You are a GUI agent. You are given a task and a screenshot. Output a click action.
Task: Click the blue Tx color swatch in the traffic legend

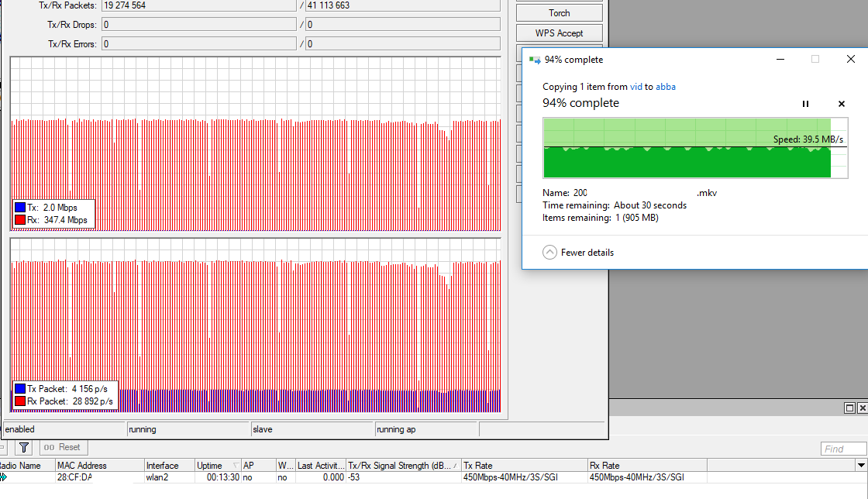pos(20,208)
